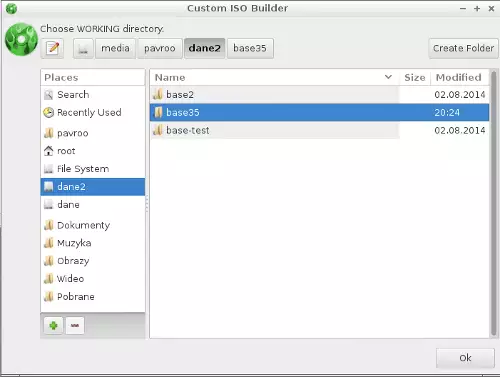Sort by Name column header
Screen dimensions: 500x377
[275, 78]
